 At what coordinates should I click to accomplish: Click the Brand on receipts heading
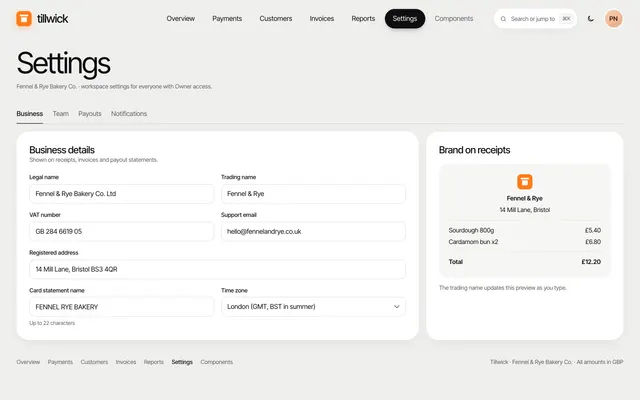[x=474, y=150]
